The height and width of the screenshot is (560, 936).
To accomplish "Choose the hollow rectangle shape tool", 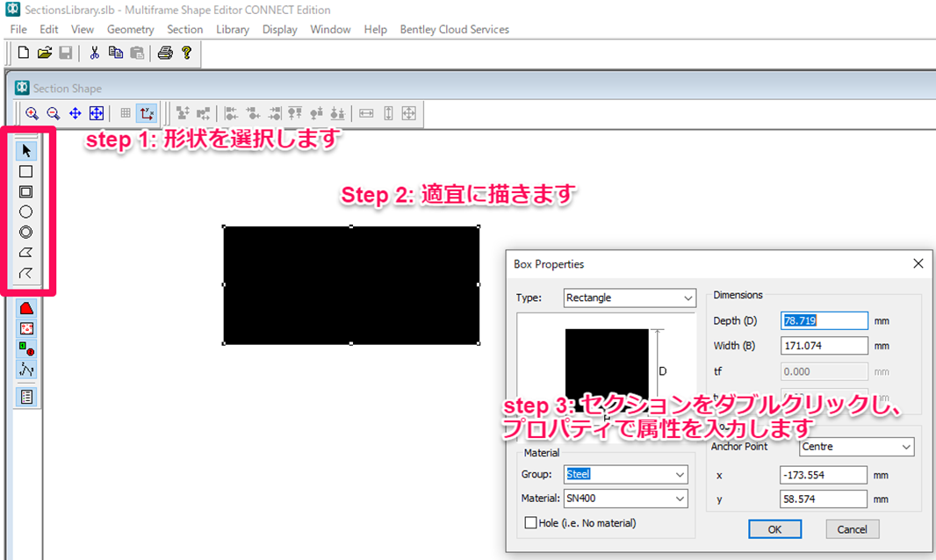I will [25, 191].
